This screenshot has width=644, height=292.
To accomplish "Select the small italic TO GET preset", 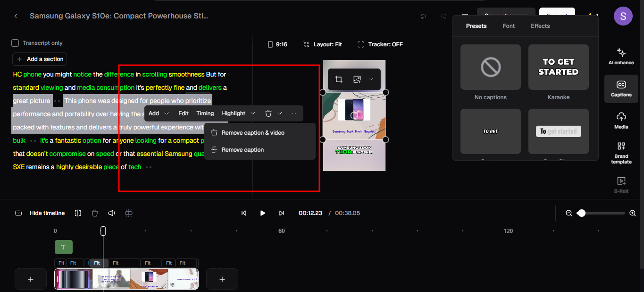I will click(491, 131).
